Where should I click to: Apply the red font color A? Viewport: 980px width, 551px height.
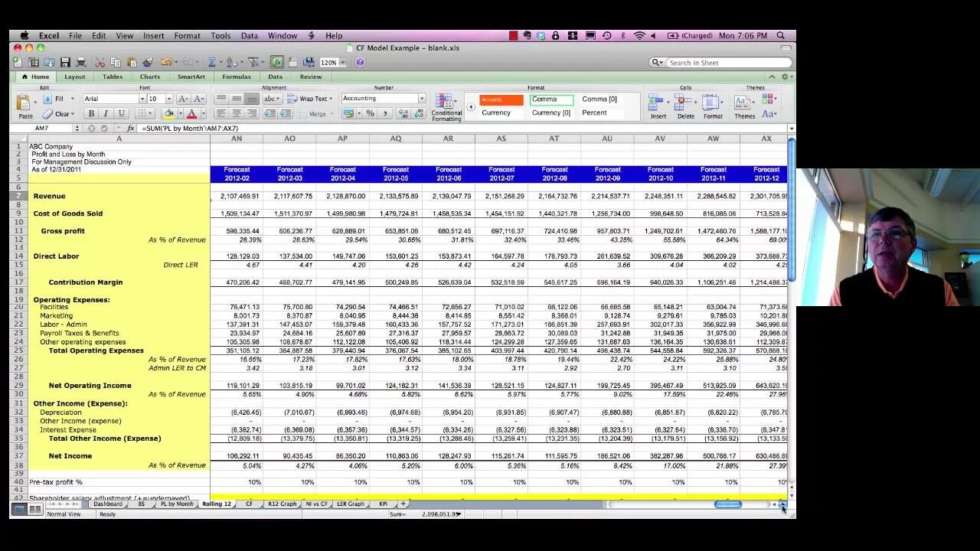[x=191, y=113]
